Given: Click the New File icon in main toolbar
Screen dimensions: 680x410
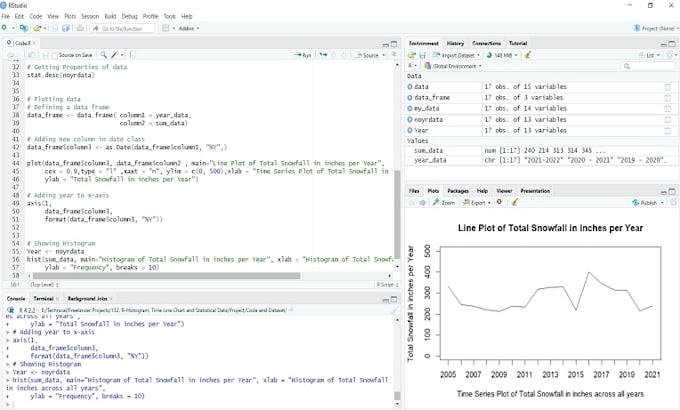Looking at the screenshot, I should pyautogui.click(x=4, y=28).
